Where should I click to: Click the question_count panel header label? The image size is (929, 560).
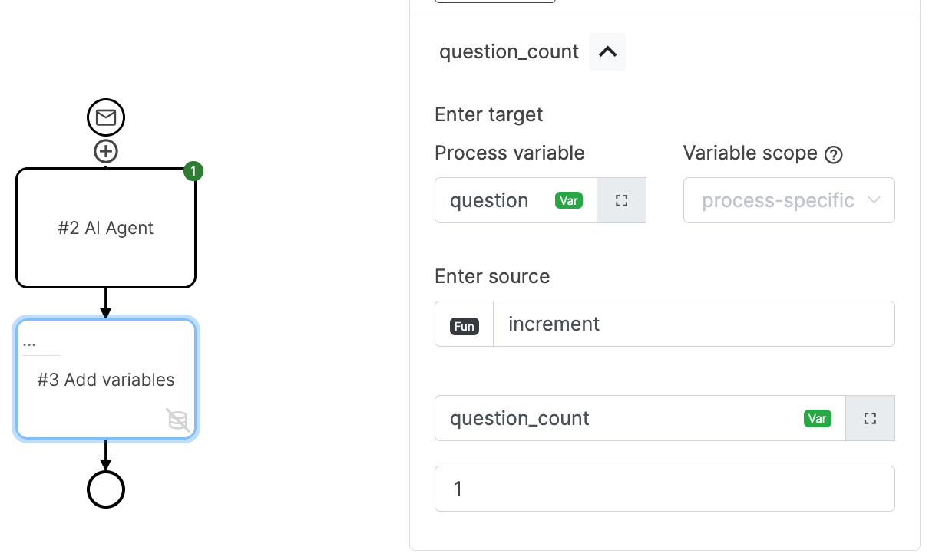coord(507,51)
